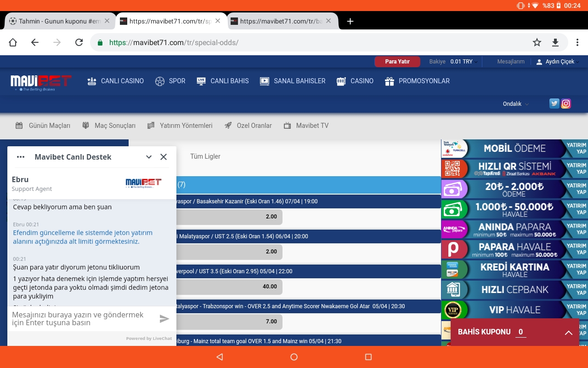Bookmark page with the star icon
This screenshot has height=368, width=588.
click(x=537, y=42)
